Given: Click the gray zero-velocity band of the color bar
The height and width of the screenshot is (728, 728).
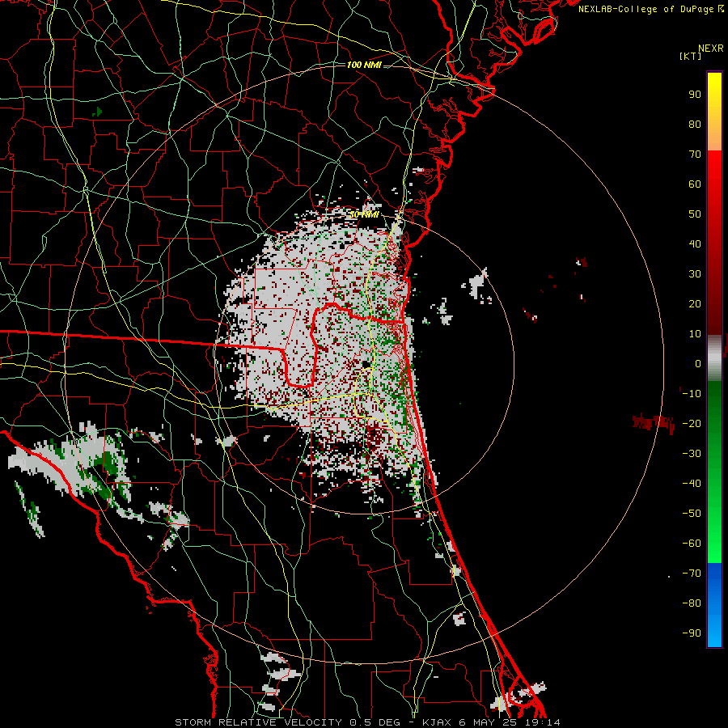Looking at the screenshot, I should [x=714, y=358].
